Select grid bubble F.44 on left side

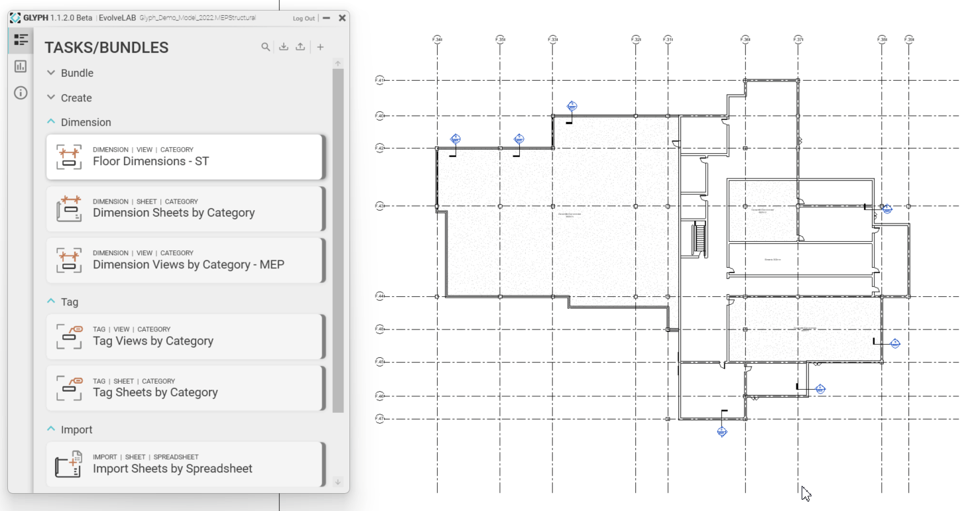tap(380, 296)
